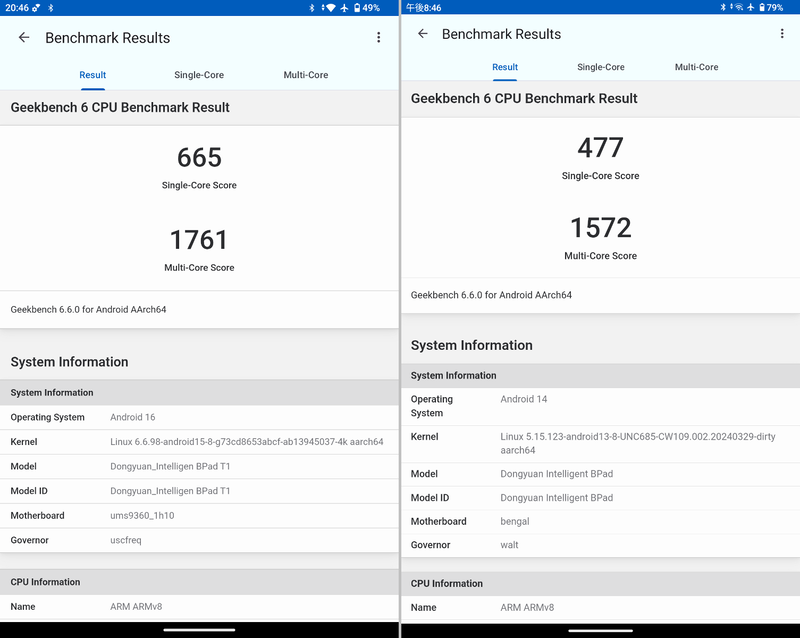
Task: Tap the back arrow on the left screenshot
Action: (x=23, y=37)
